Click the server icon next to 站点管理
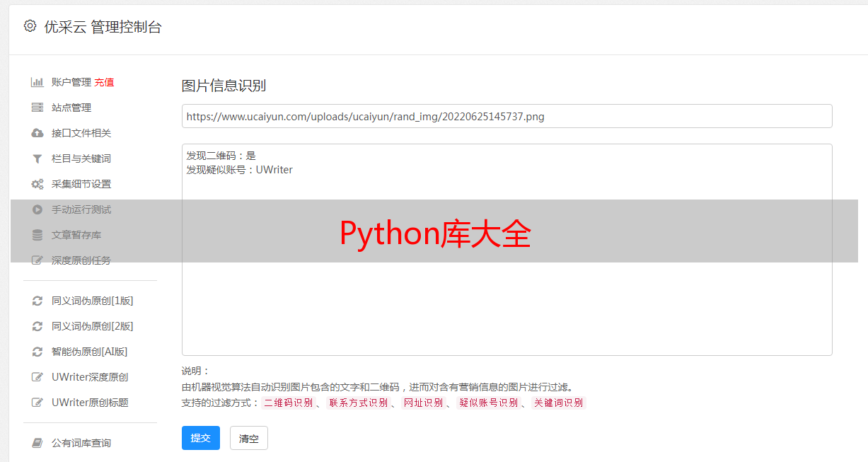This screenshot has width=868, height=462. coord(37,108)
